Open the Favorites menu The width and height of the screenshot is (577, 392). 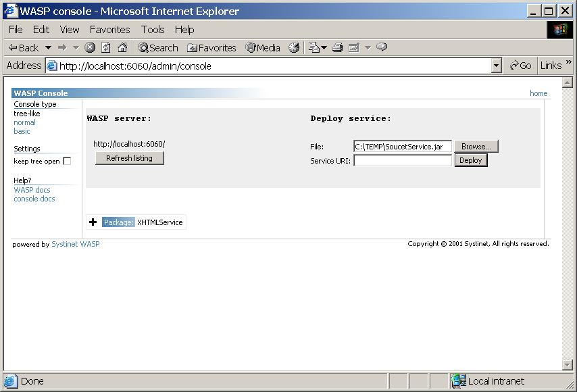click(x=109, y=30)
